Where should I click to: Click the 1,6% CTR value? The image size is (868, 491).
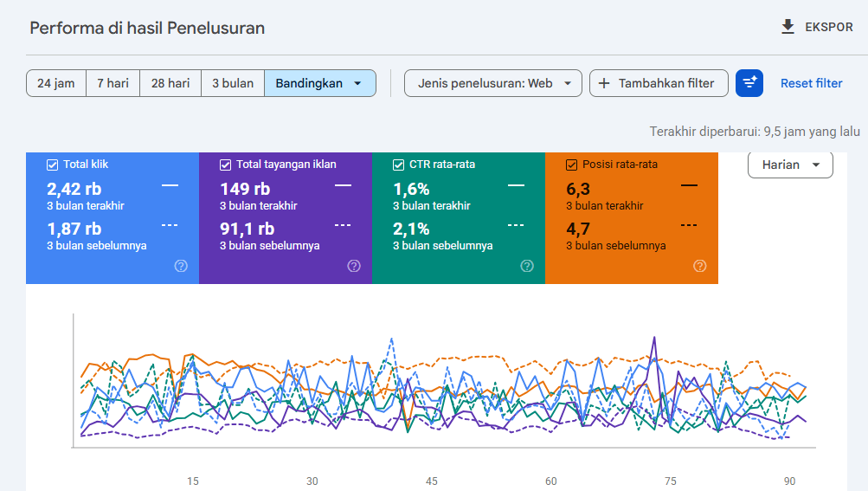pyautogui.click(x=411, y=189)
